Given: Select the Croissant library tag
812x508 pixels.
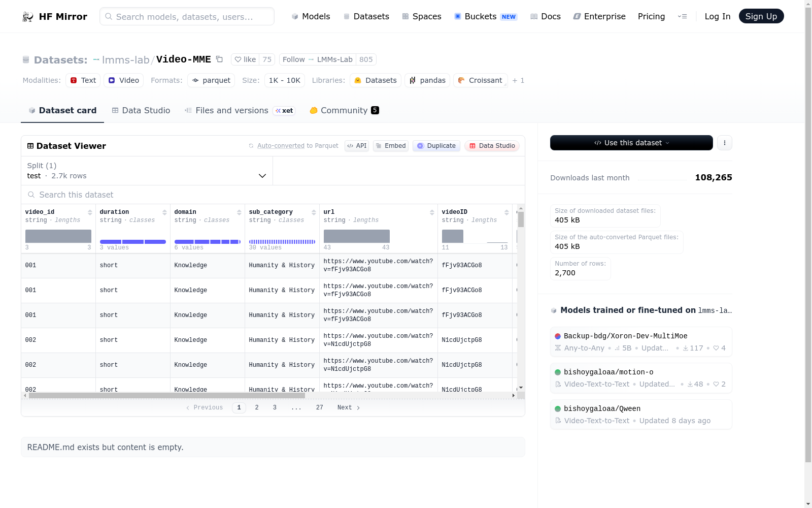Looking at the screenshot, I should [x=481, y=80].
